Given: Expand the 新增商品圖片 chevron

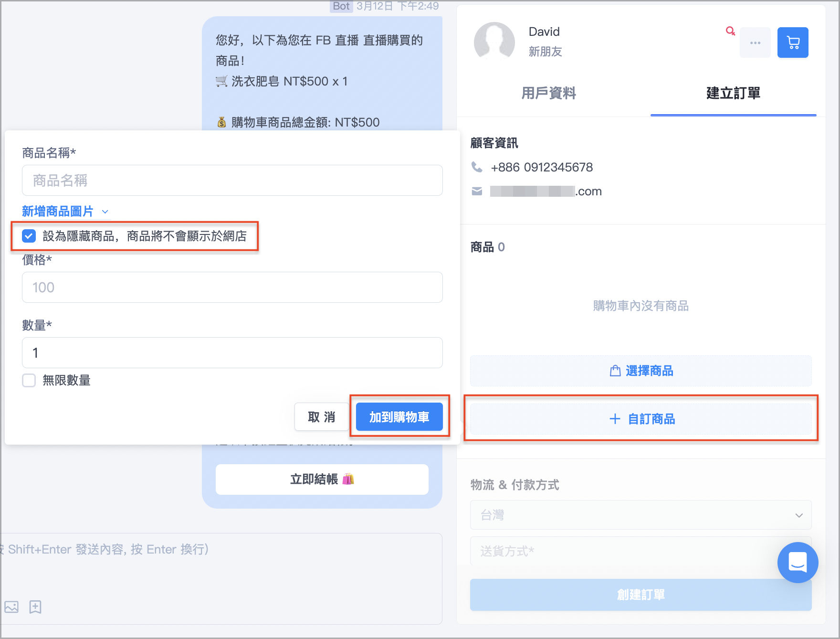Looking at the screenshot, I should click(105, 212).
